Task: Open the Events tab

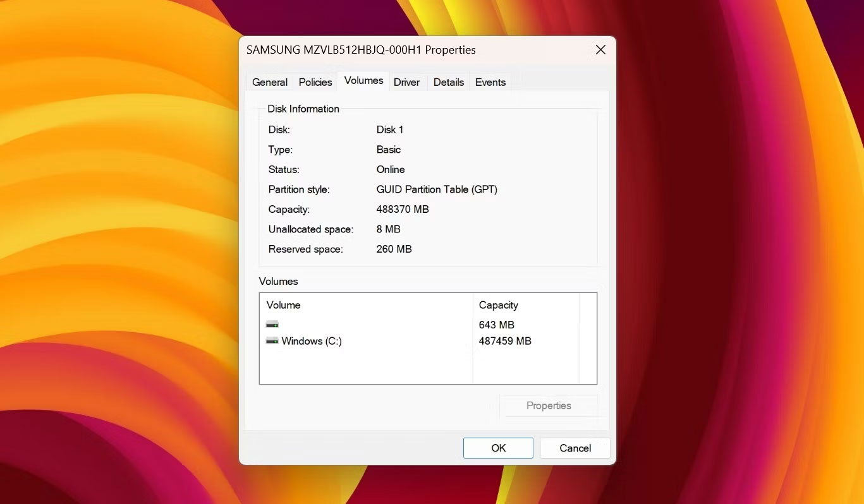Action: 490,82
